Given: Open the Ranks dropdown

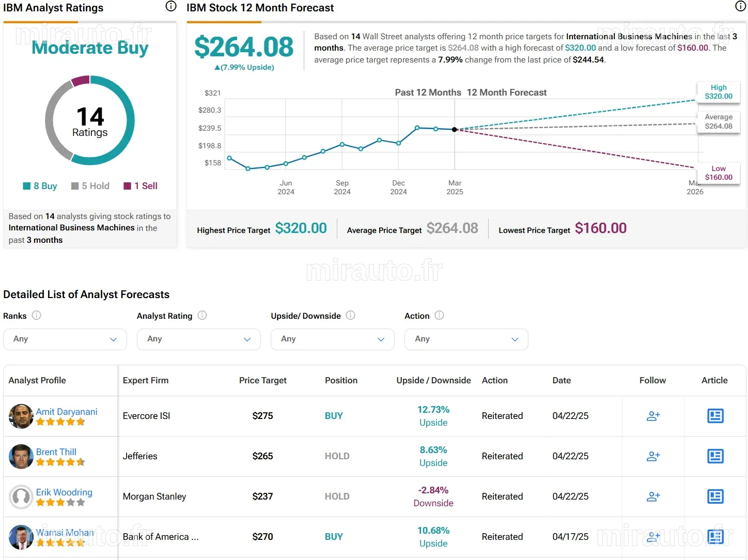Looking at the screenshot, I should tap(65, 339).
